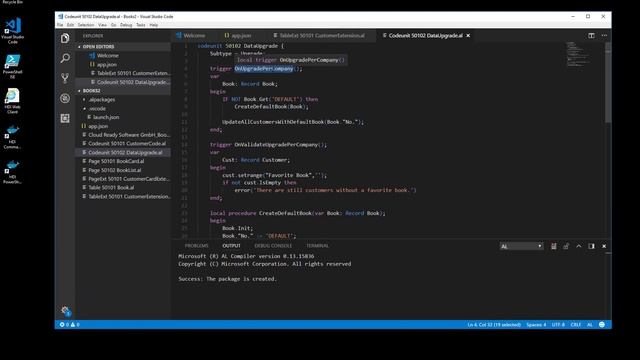
Task: Close the Codeunit 50102 DataUpgrade.al tab
Action: 468,36
